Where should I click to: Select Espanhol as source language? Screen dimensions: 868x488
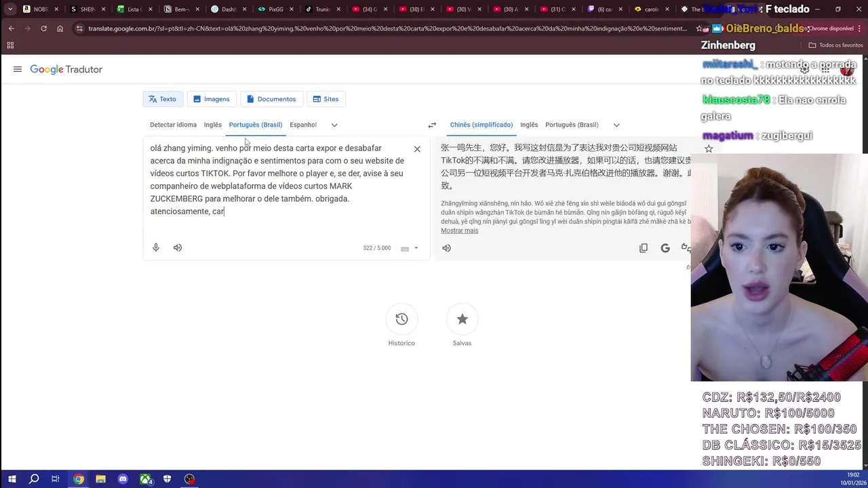click(x=303, y=125)
